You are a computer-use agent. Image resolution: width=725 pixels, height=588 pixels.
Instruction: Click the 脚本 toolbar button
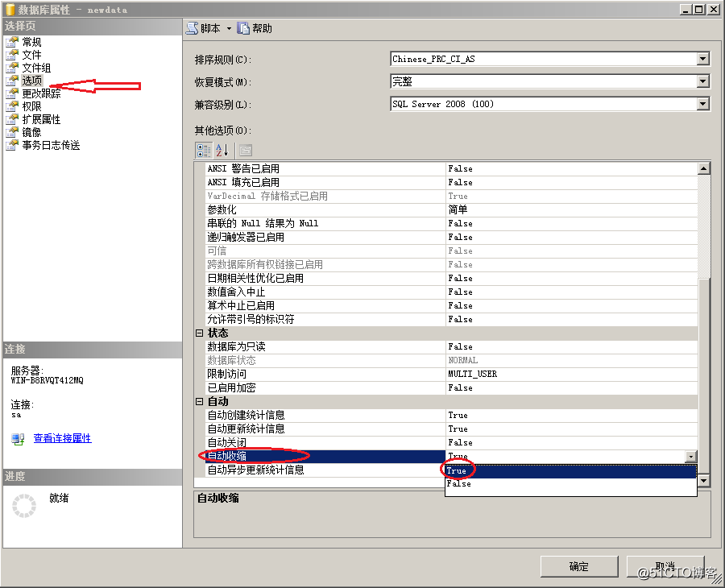[204, 28]
